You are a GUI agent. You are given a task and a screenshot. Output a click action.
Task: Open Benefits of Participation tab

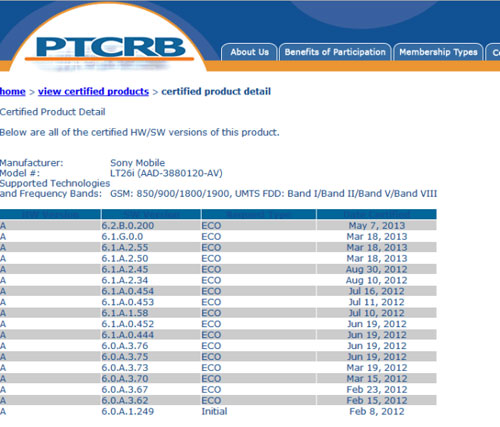click(335, 52)
